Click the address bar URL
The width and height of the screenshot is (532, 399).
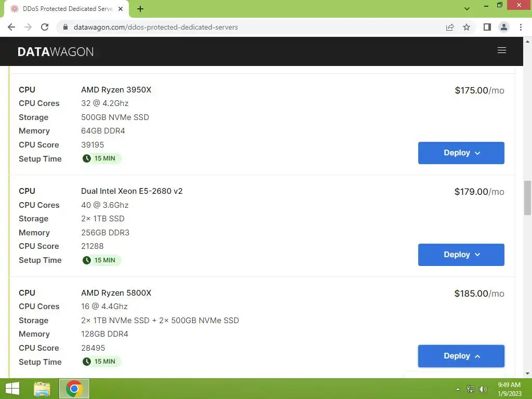156,27
